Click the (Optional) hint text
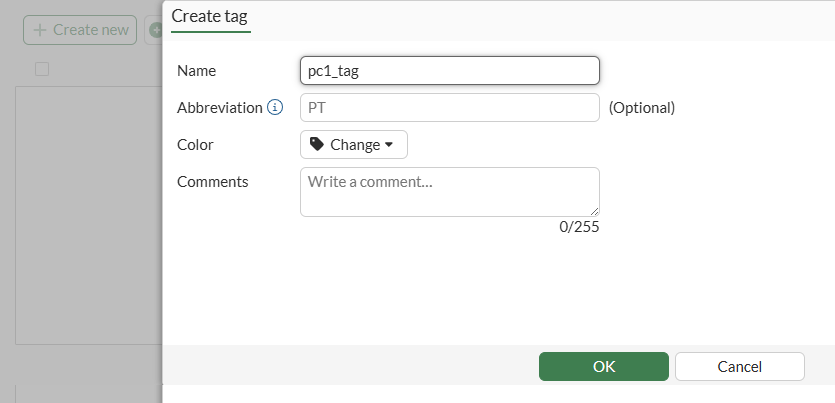 tap(641, 107)
